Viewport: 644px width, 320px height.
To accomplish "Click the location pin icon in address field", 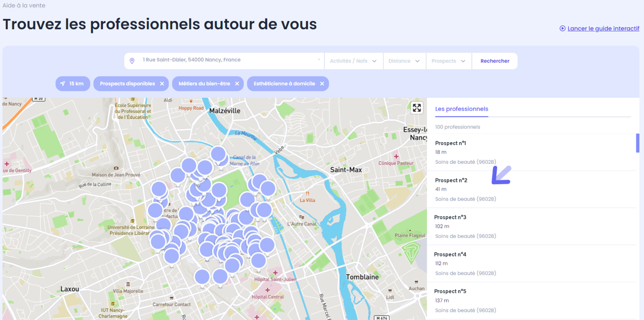I will pos(132,61).
